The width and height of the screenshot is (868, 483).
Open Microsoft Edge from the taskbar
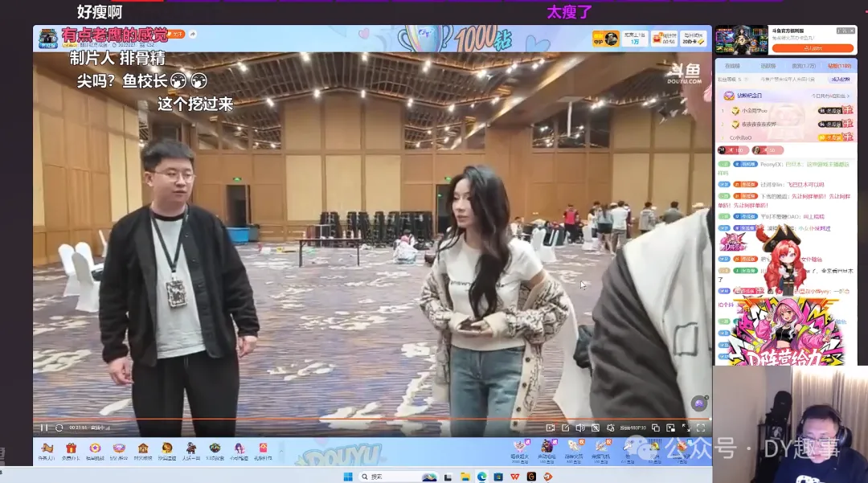482,477
